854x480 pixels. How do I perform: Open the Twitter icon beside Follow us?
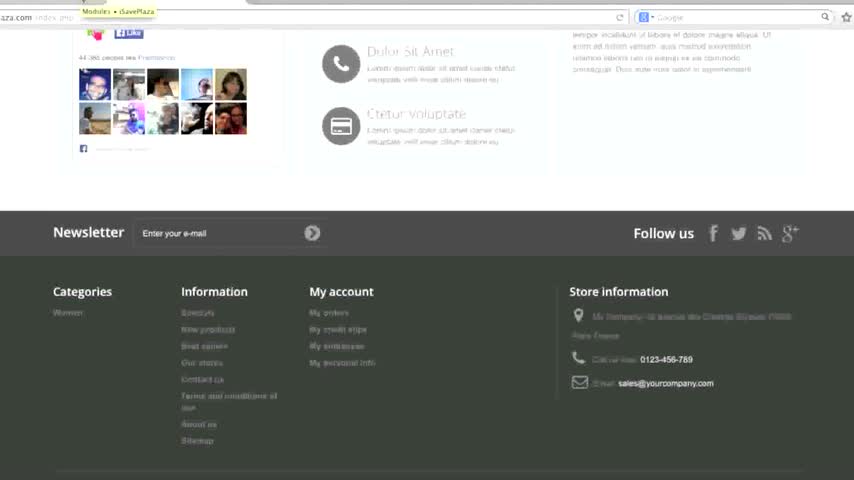pyautogui.click(x=739, y=234)
